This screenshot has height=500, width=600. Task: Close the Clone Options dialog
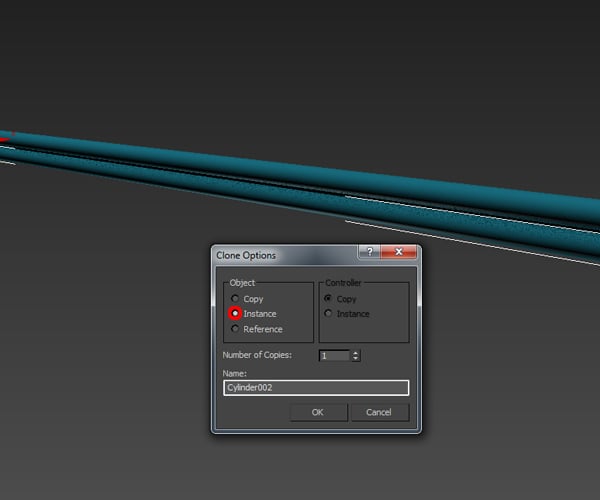pyautogui.click(x=399, y=252)
